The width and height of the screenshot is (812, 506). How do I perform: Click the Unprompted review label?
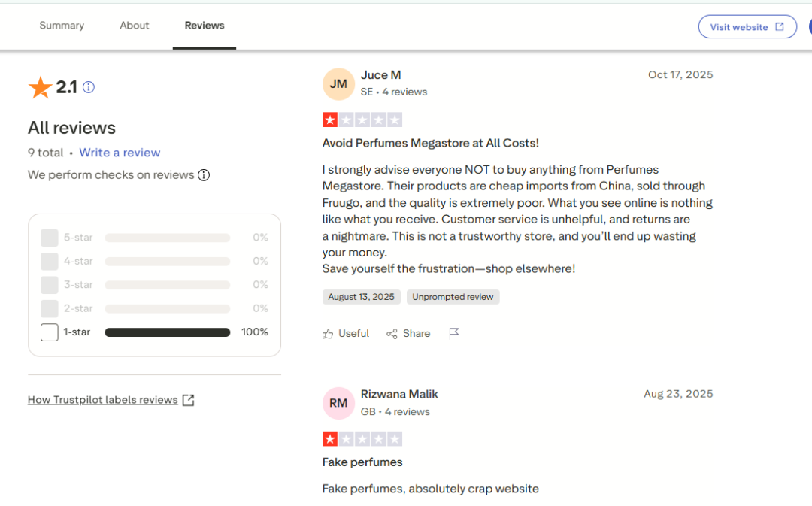[x=453, y=297]
